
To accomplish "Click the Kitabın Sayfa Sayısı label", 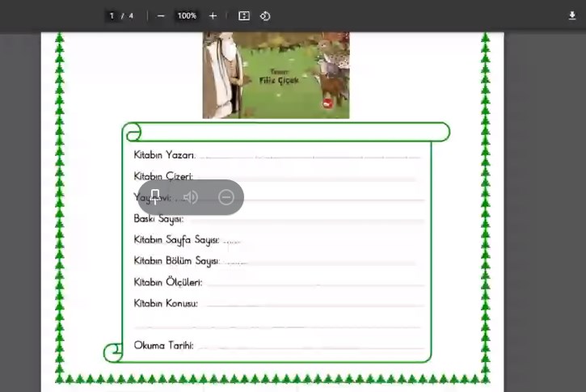I will (176, 240).
